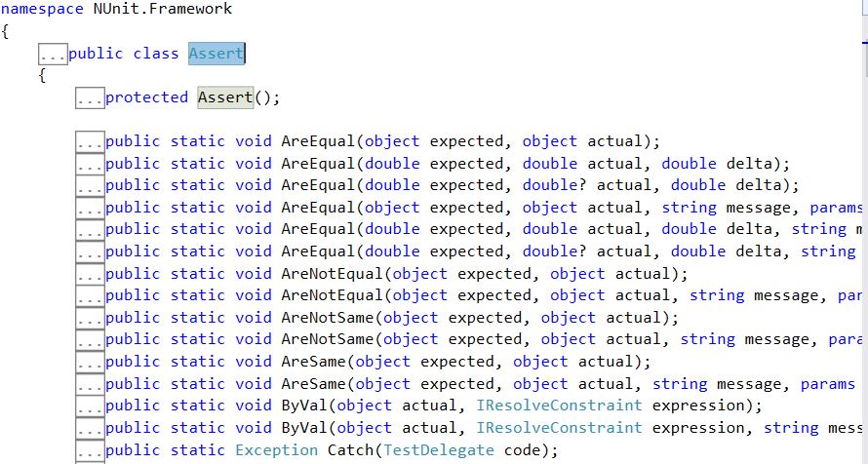Click the Catch method name

(351, 449)
